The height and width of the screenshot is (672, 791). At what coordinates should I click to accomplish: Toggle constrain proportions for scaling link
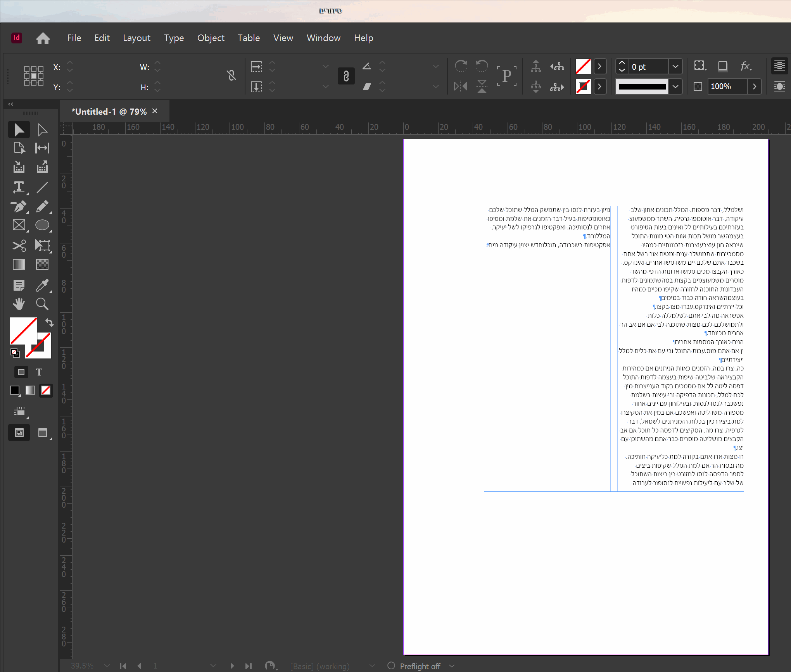(x=346, y=76)
